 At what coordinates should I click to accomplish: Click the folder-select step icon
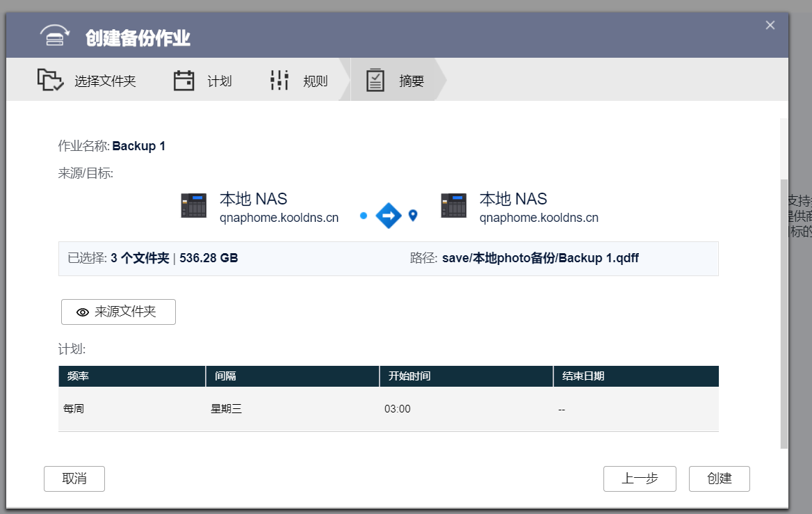50,80
